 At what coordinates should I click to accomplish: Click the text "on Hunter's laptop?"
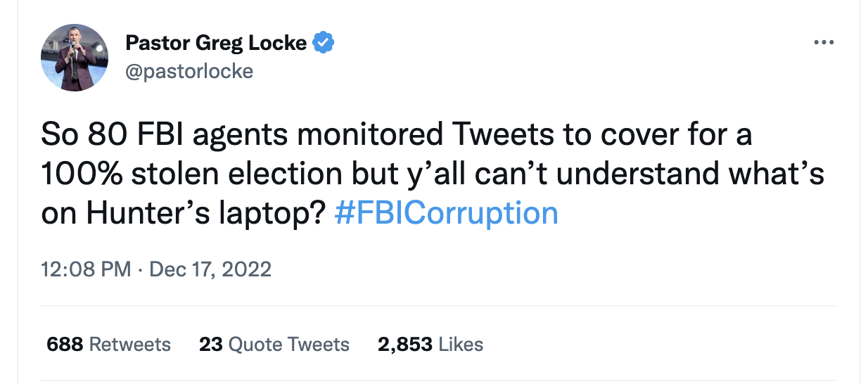pyautogui.click(x=183, y=213)
